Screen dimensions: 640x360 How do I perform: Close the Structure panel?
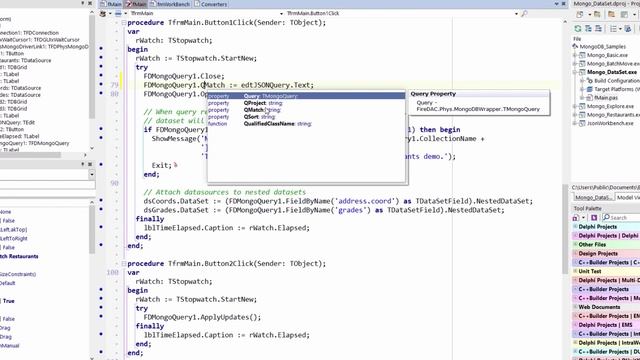click(90, 3)
